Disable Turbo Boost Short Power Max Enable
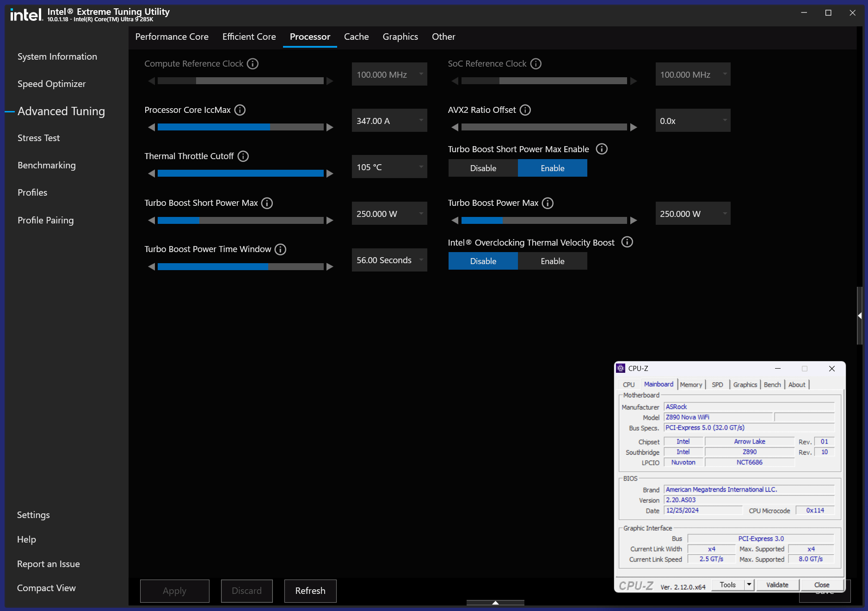This screenshot has width=868, height=611. coord(483,168)
